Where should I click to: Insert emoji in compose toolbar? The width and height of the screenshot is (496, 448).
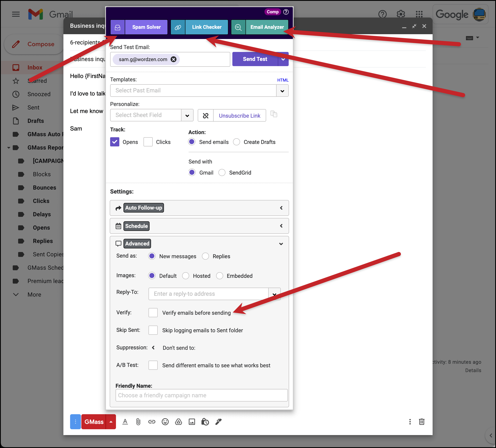(x=165, y=422)
